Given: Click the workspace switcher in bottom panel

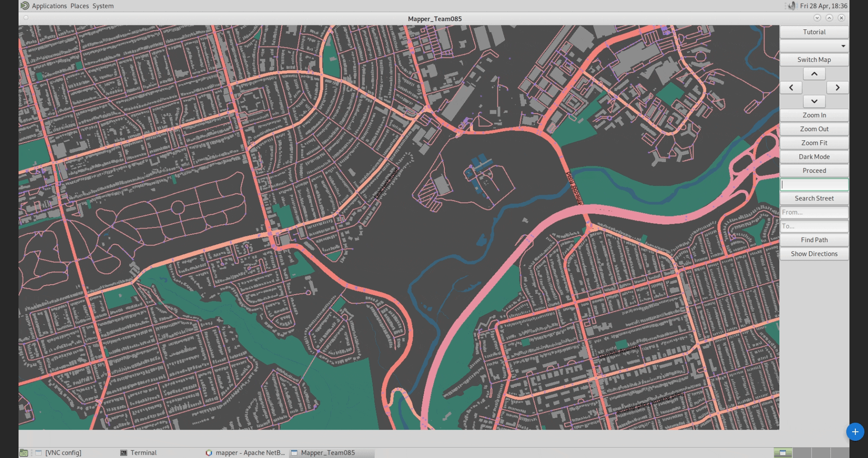Looking at the screenshot, I should point(783,453).
